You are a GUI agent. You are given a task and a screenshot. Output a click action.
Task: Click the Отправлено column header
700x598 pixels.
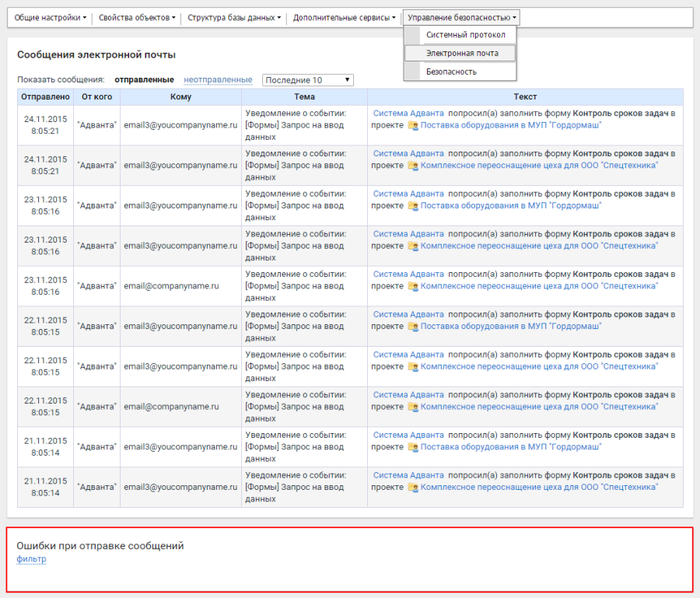coord(46,97)
